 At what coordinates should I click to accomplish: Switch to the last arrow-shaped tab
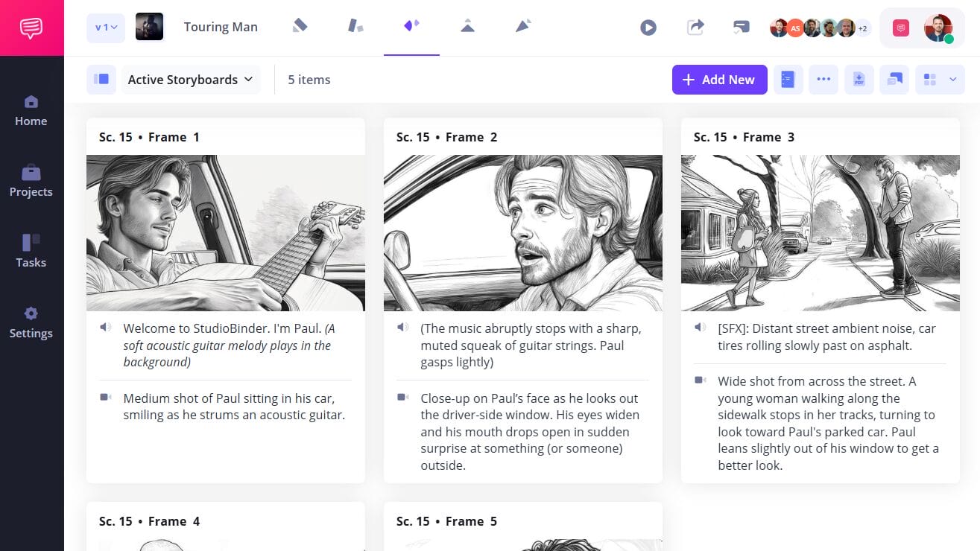523,26
